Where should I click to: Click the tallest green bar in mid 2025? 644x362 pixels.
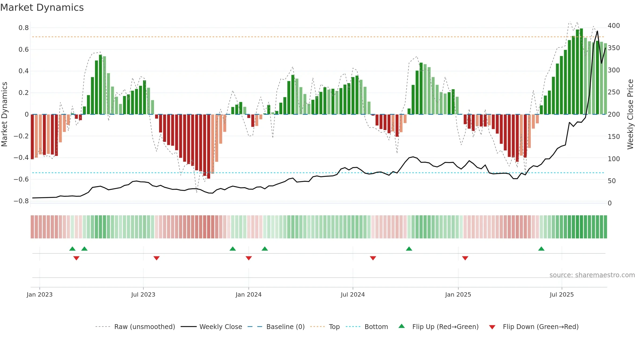(x=581, y=71)
